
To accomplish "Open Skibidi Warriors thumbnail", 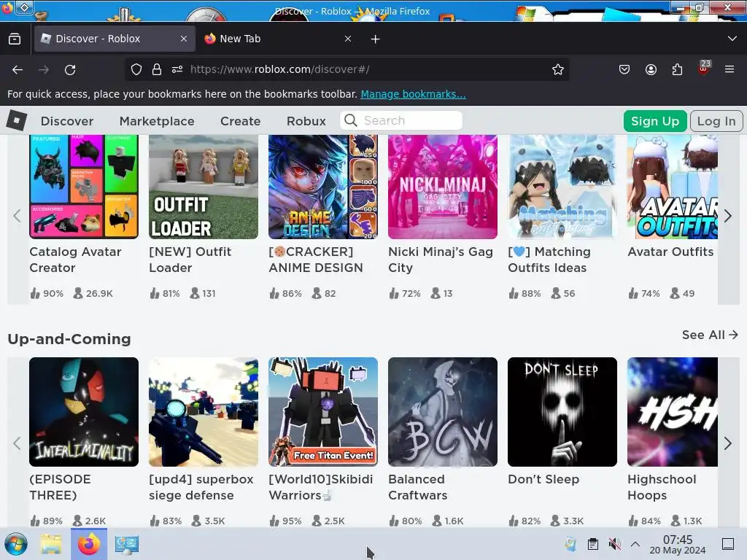I will (x=323, y=412).
